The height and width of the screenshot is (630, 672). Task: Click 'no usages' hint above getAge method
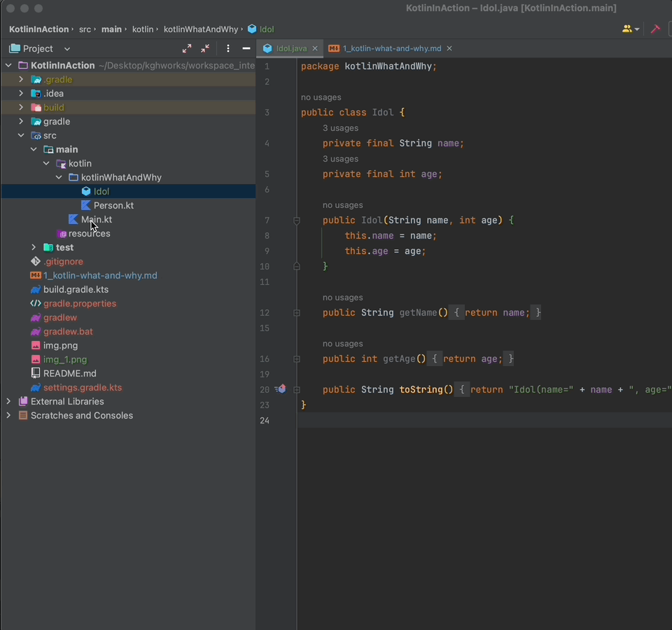pos(342,344)
